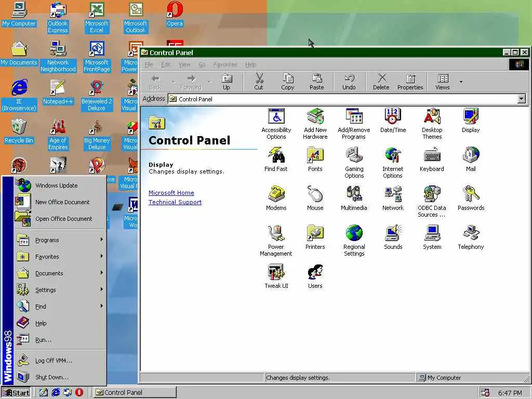Open Gaming Options

point(354,163)
